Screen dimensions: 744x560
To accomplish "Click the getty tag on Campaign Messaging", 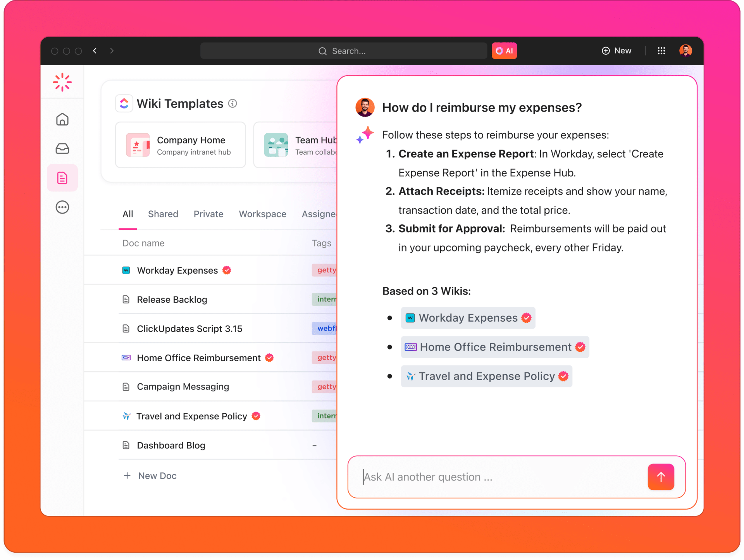I will [x=325, y=386].
